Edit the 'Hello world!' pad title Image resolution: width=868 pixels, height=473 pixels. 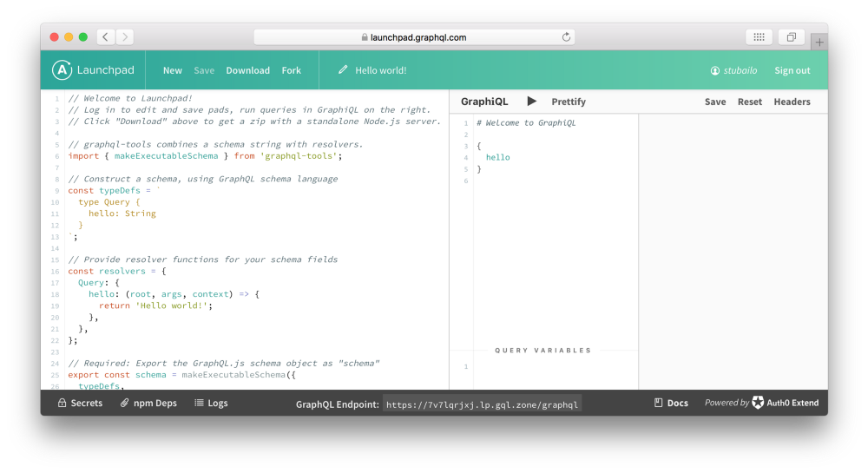tap(380, 70)
